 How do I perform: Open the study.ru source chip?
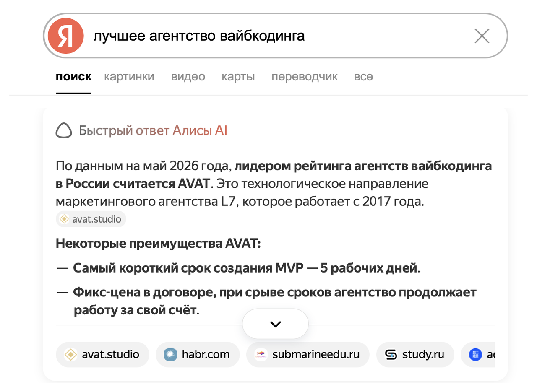click(415, 355)
